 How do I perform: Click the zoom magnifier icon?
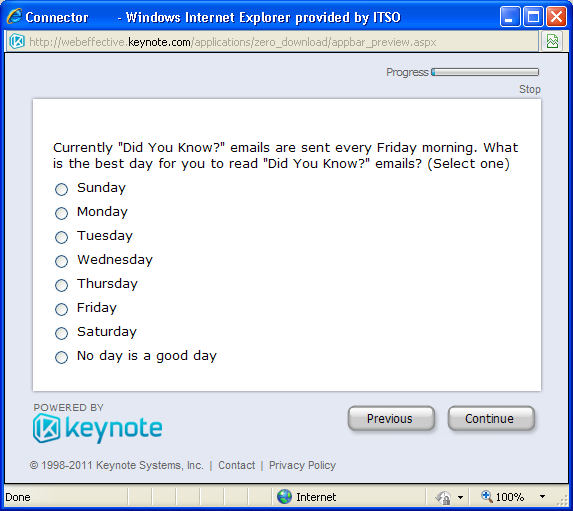pyautogui.click(x=486, y=496)
